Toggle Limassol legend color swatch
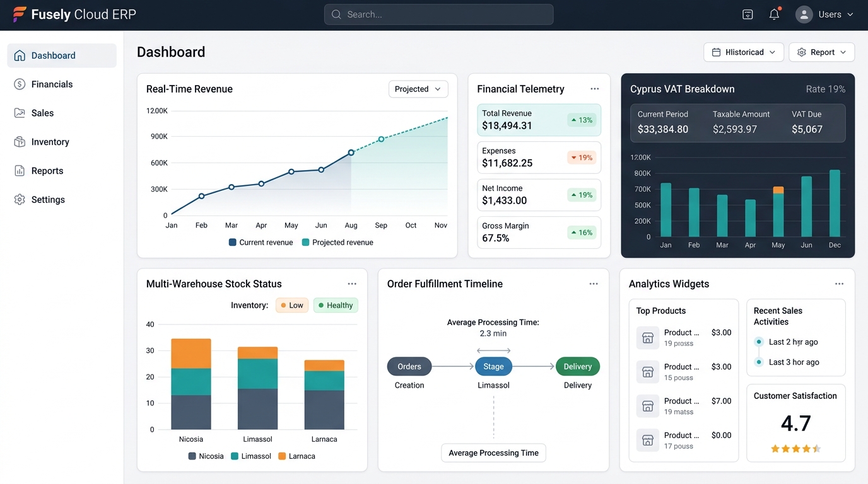 point(235,456)
